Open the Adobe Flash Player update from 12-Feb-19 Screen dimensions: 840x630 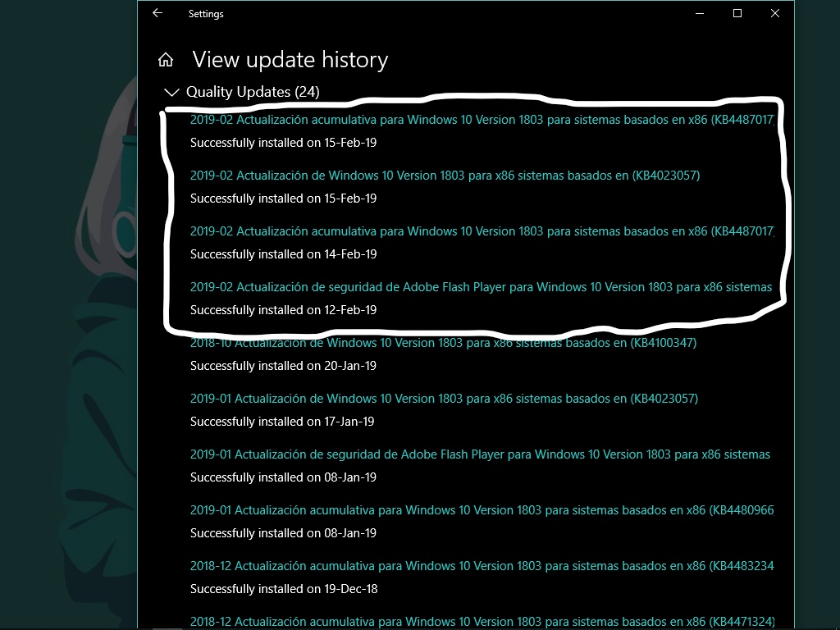point(480,286)
